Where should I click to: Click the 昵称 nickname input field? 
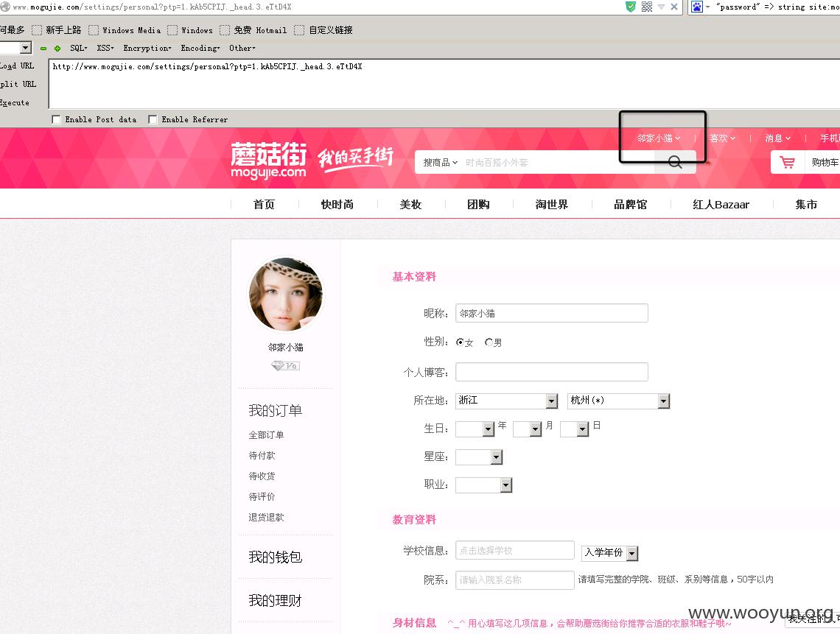[x=552, y=313]
